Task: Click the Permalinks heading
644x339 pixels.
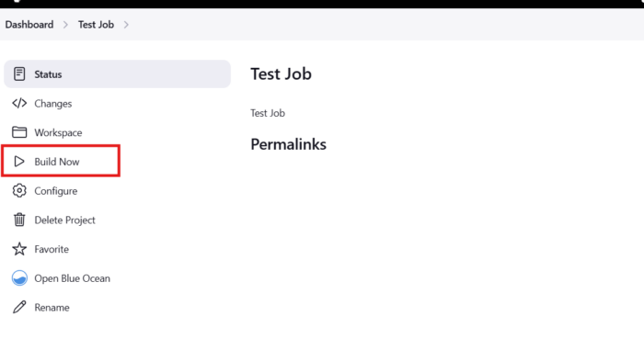Action: 288,144
